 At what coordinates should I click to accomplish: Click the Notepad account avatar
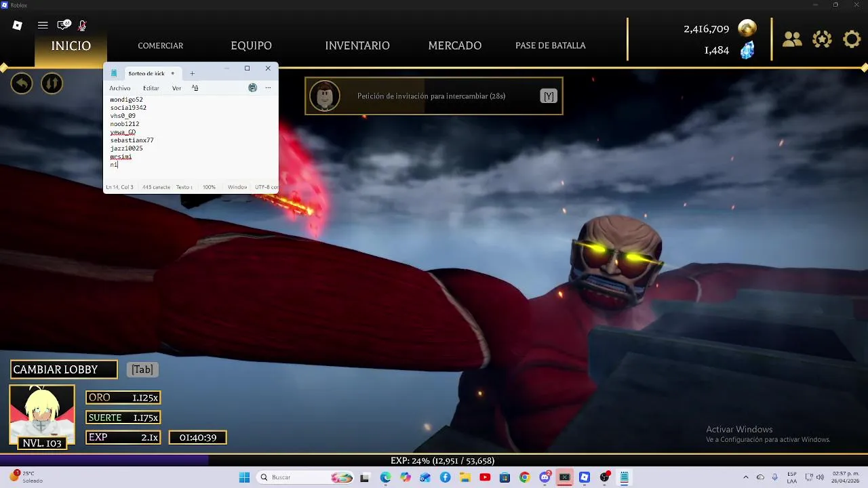tap(252, 87)
